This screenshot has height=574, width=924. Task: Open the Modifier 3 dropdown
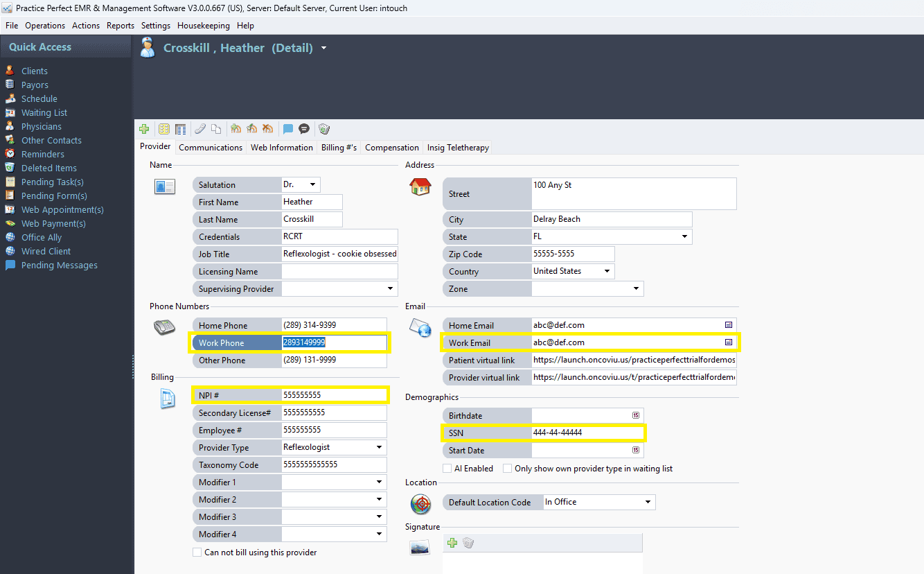tap(379, 517)
